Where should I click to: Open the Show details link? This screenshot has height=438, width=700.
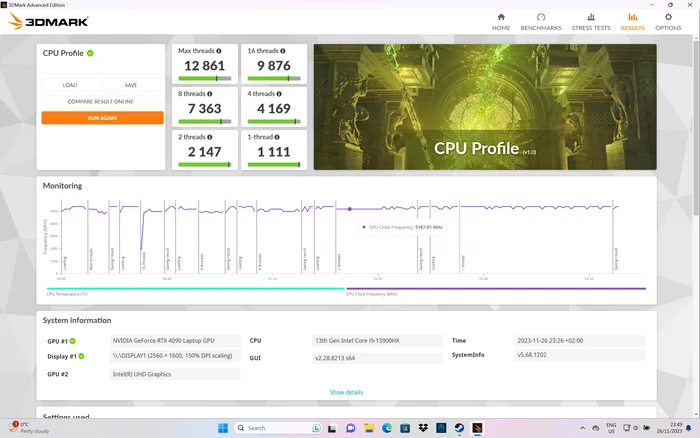click(346, 392)
